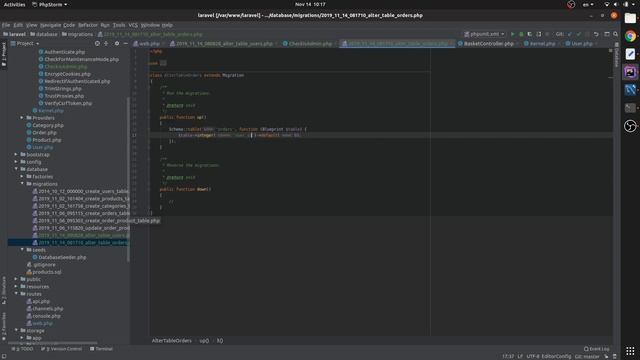Click the window layout icon beside search
The image size is (640, 360).
607,34
